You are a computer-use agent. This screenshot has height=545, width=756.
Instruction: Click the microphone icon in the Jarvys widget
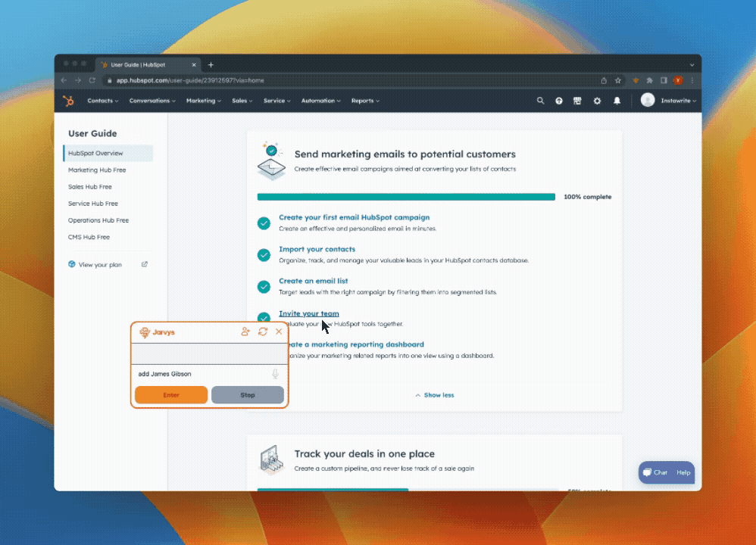[x=275, y=374]
